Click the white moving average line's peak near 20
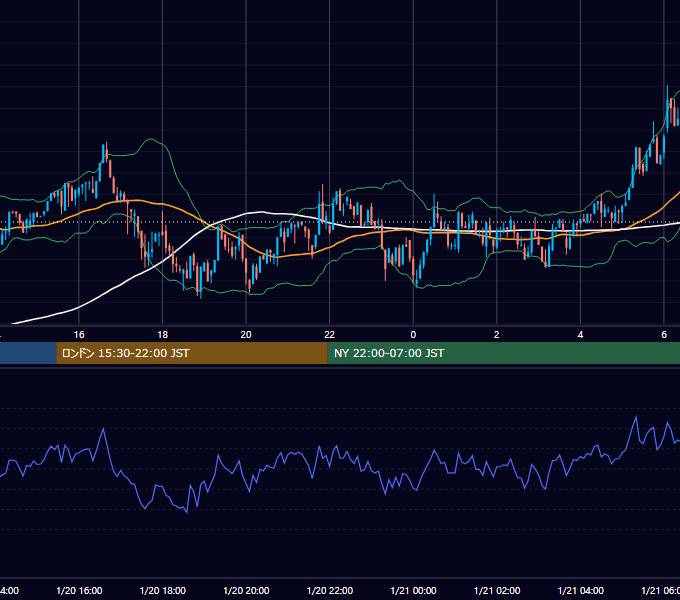Viewport: 680px width, 600px height. point(261,212)
